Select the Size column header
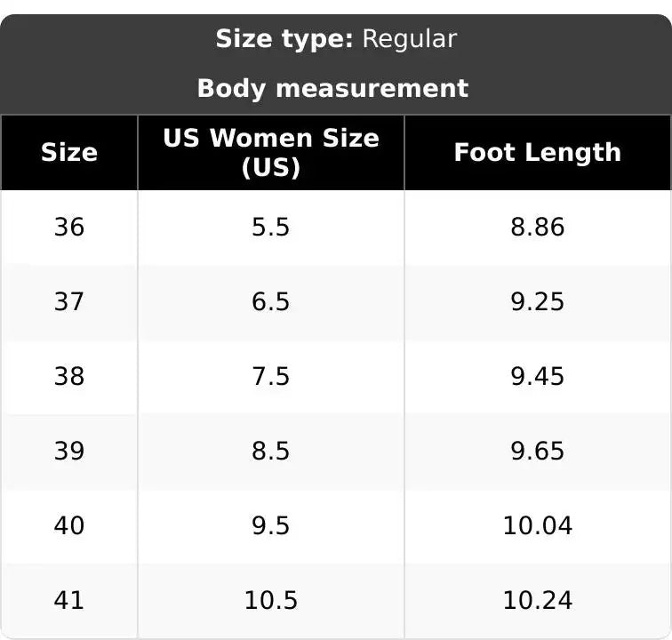The height and width of the screenshot is (640, 672). click(69, 153)
